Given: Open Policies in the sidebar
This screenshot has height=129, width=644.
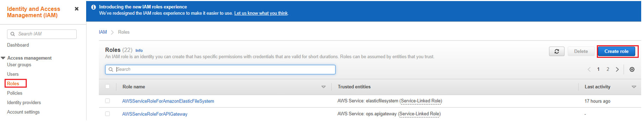Looking at the screenshot, I should 14,93.
